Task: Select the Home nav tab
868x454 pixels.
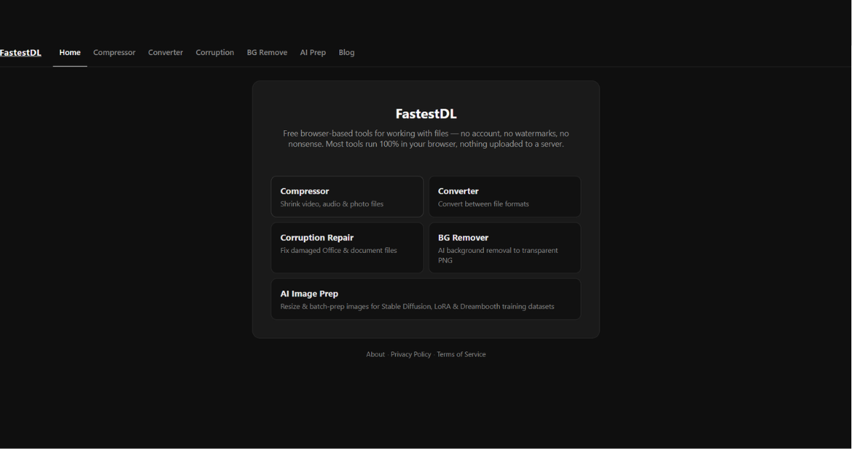Action: [x=70, y=53]
